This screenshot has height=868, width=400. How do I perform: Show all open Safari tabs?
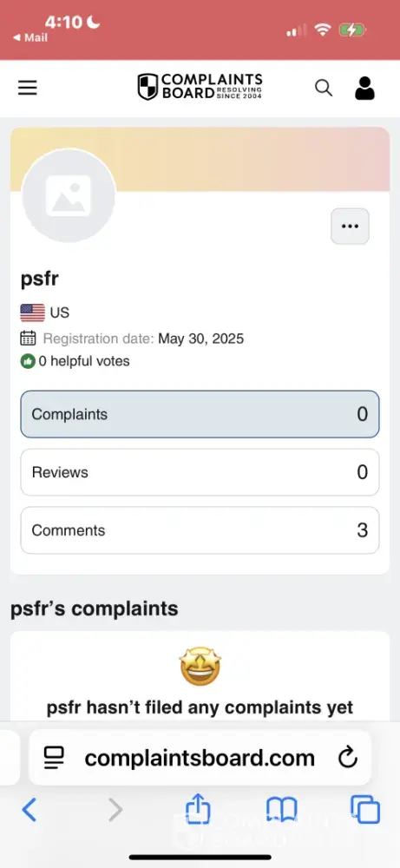(x=365, y=810)
